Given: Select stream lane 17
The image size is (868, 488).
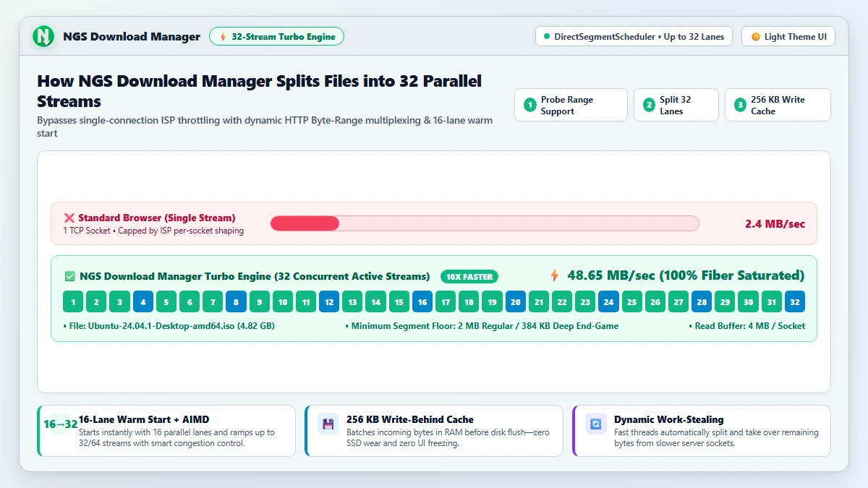Looking at the screenshot, I should coord(446,301).
